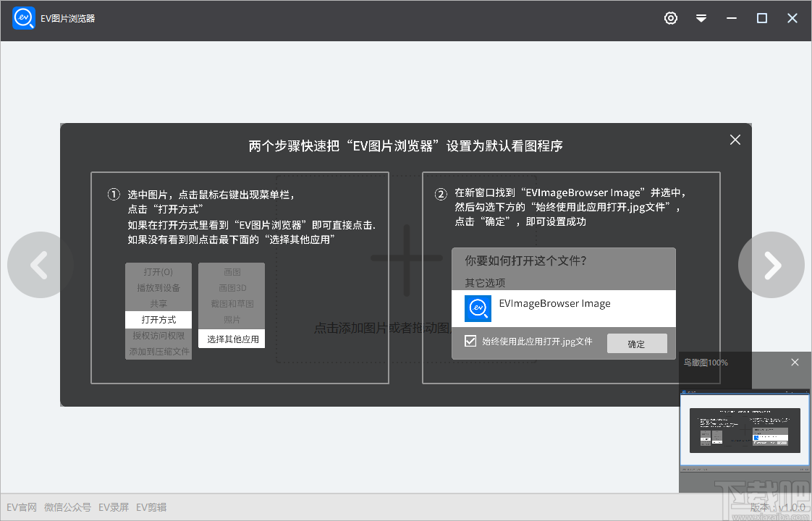Screen dimensions: 812x521
Task: Select 打开方式 in the context menu
Action: click(158, 320)
